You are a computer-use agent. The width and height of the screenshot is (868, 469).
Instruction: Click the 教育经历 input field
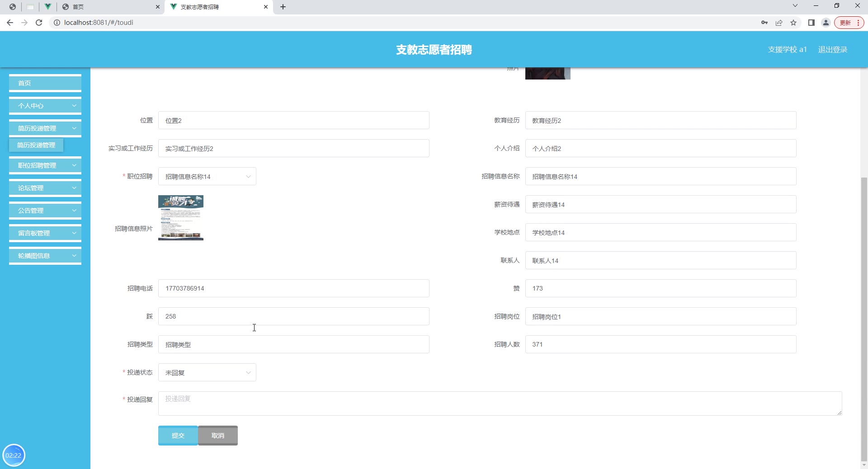[660, 120]
